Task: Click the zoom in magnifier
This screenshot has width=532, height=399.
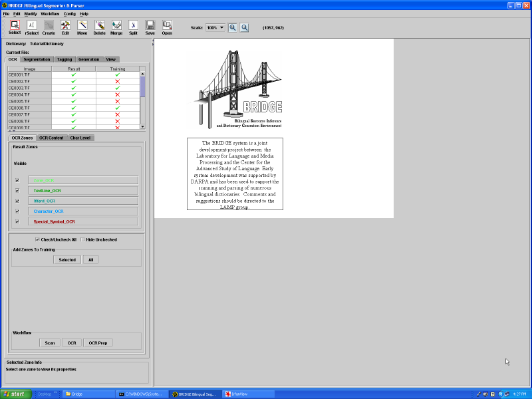Action: pos(233,28)
